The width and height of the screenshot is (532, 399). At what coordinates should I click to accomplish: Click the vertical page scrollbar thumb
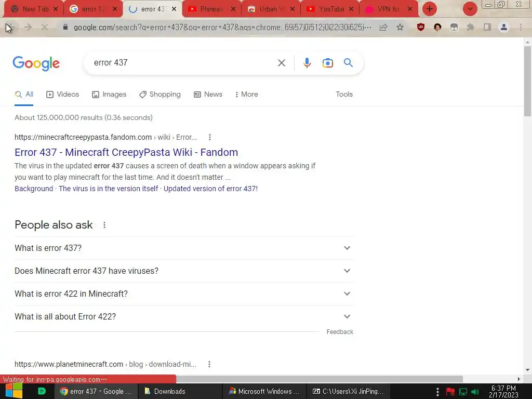point(527,82)
